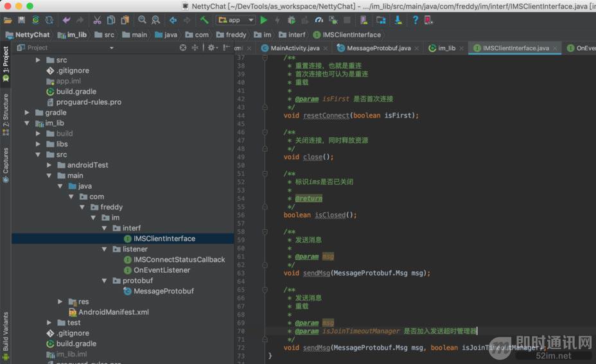Click scroll-from-source target icon in Project panel
596x364 pixels.
point(183,48)
